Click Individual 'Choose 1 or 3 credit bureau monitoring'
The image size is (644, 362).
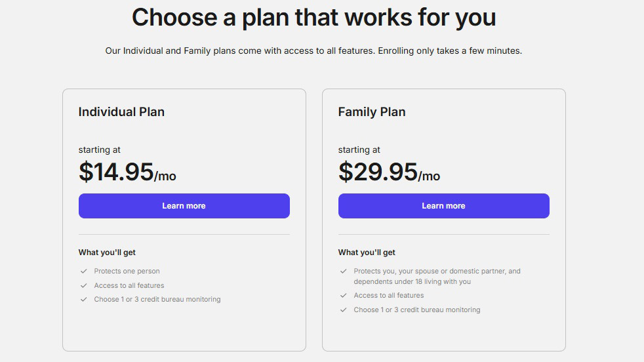click(157, 299)
